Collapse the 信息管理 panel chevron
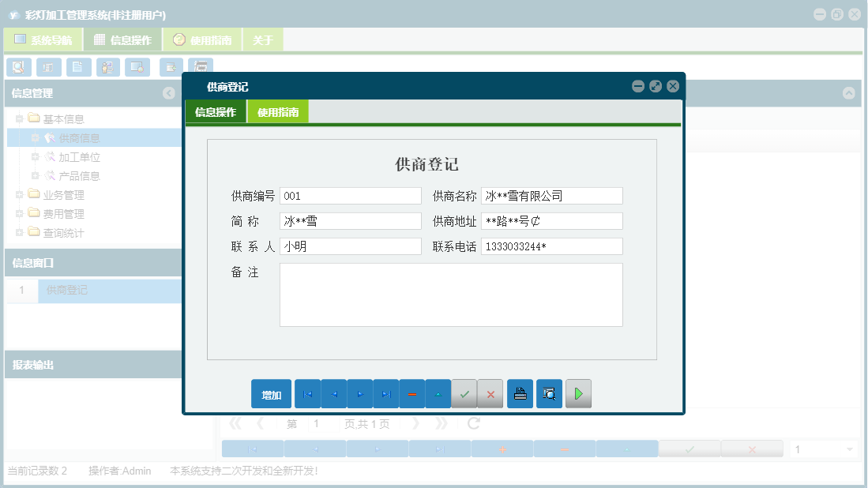Viewport: 868px width, 488px height. pyautogui.click(x=168, y=93)
